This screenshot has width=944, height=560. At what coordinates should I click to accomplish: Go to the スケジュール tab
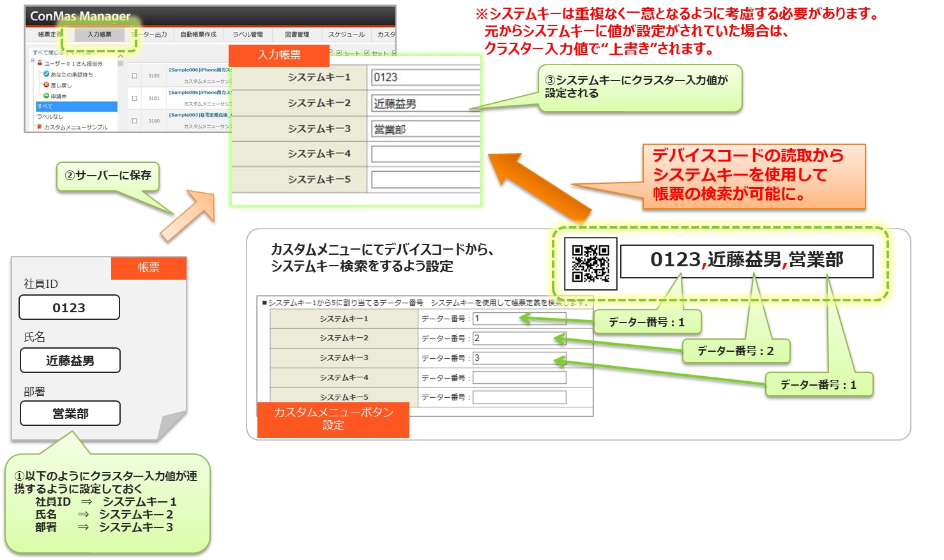[x=346, y=34]
